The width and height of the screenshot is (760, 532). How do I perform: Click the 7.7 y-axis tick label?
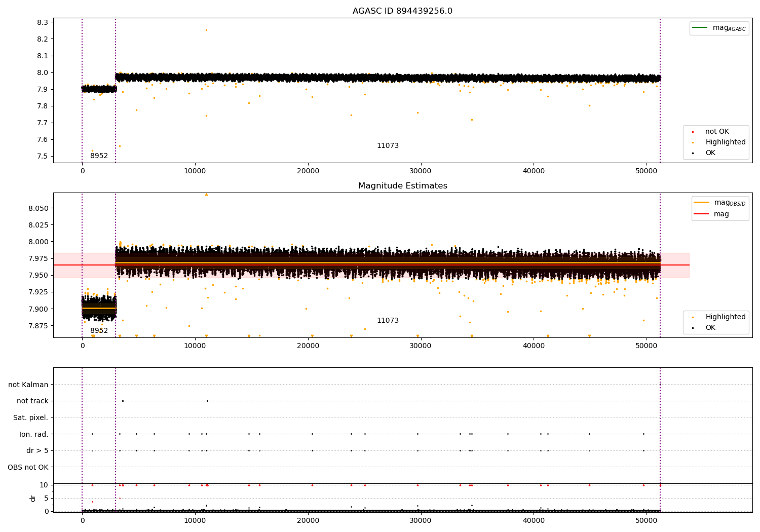43,123
